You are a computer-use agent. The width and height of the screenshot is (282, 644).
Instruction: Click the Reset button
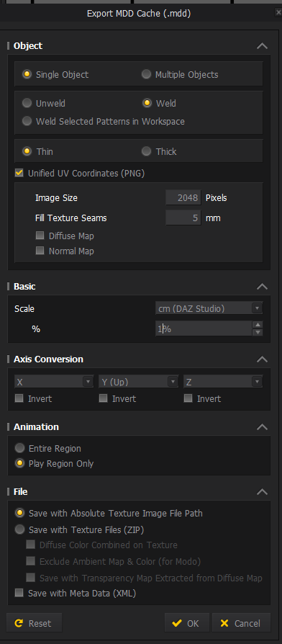(x=35, y=623)
